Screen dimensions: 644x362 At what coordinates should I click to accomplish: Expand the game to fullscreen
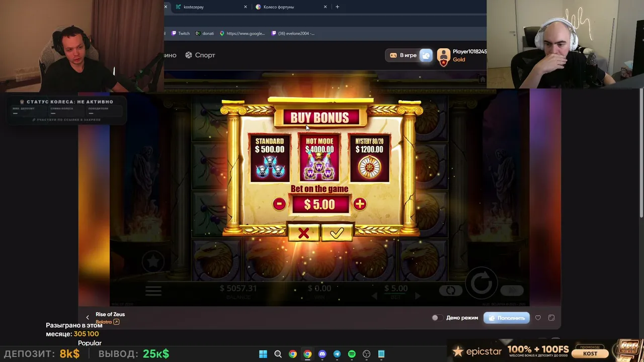tap(551, 318)
